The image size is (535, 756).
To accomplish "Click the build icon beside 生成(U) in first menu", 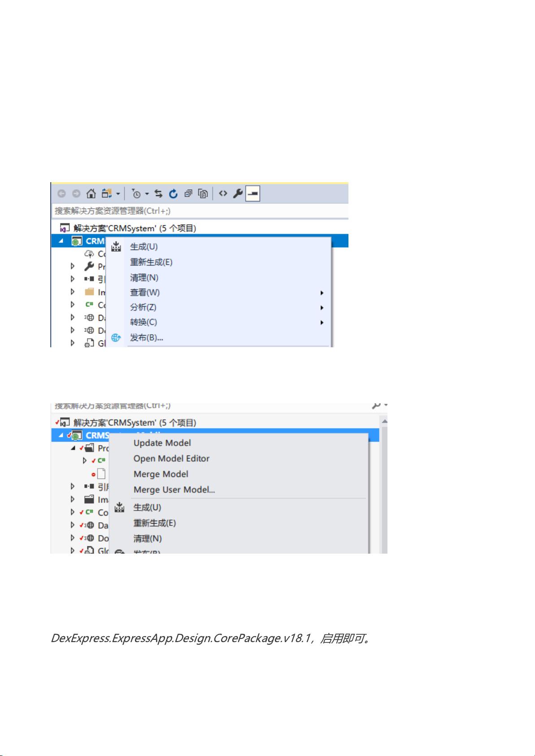I will pyautogui.click(x=116, y=246).
